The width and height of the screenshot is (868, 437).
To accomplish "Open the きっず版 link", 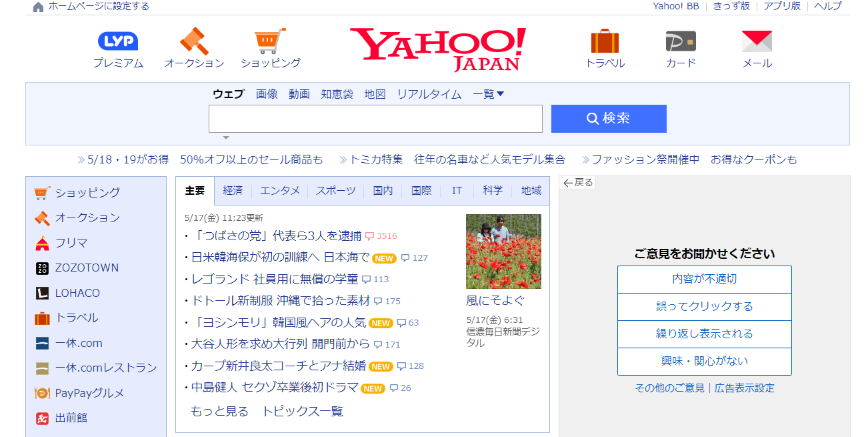I will coord(731,6).
